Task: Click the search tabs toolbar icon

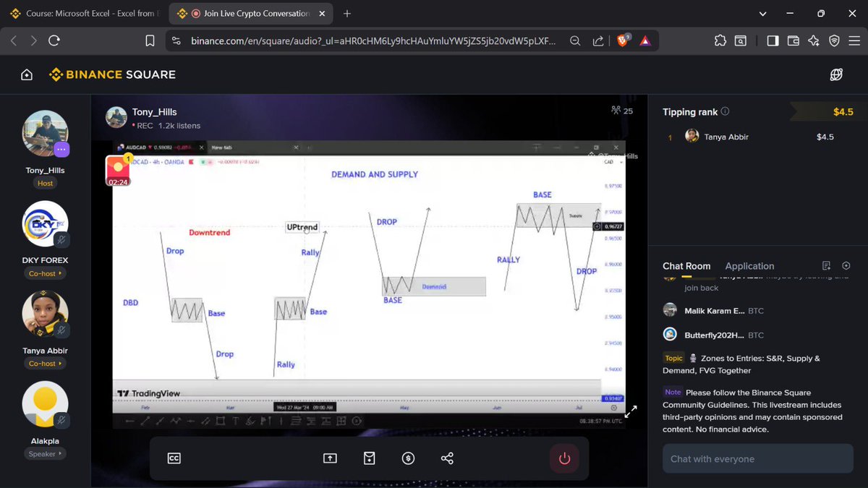Action: coord(741,41)
